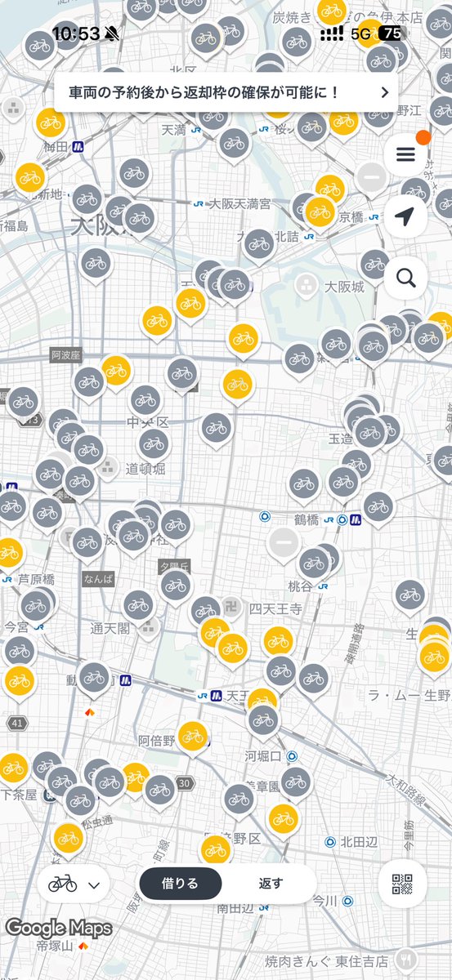Viewport: 452px width, 980px height.
Task: Select the yellow bike pin at 阿倍野
Action: [x=192, y=737]
